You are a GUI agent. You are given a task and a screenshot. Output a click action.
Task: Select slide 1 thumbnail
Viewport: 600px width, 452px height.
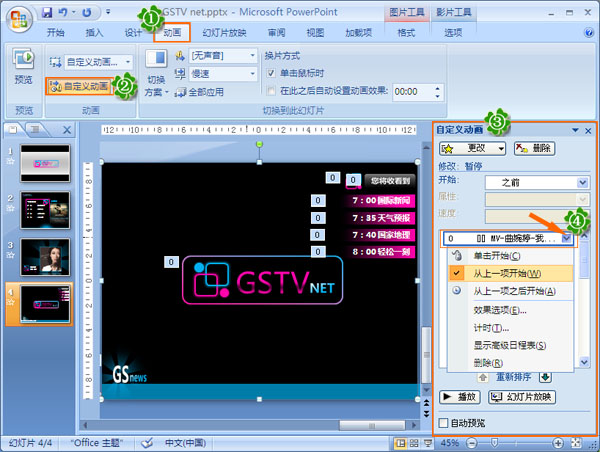coord(45,163)
